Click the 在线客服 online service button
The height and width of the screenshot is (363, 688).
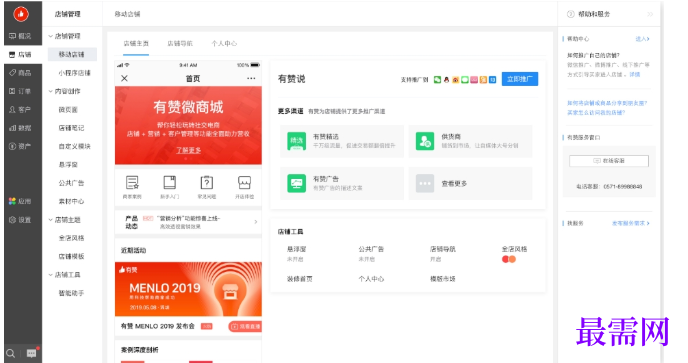click(609, 161)
